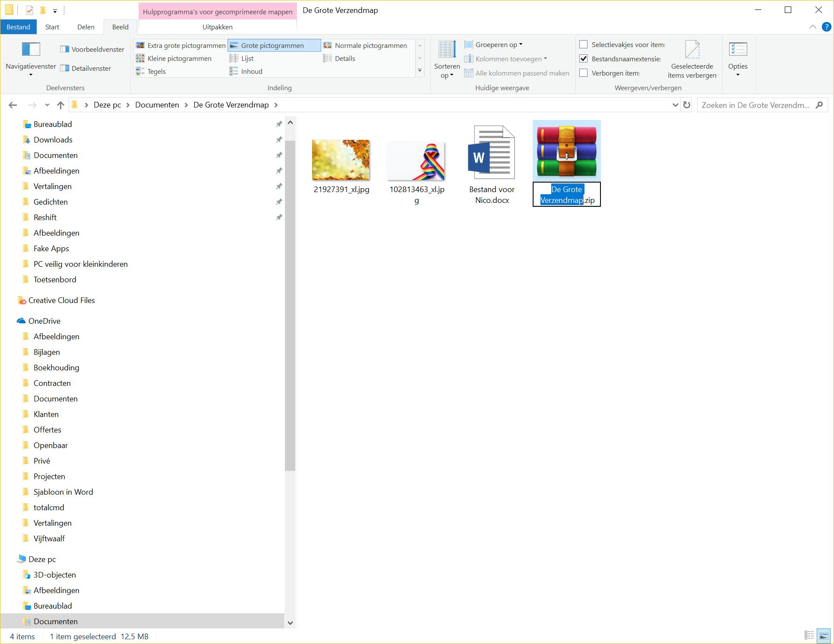The image size is (834, 644).
Task: Toggle the Voorbeeldvenster preview pane
Action: pos(92,49)
